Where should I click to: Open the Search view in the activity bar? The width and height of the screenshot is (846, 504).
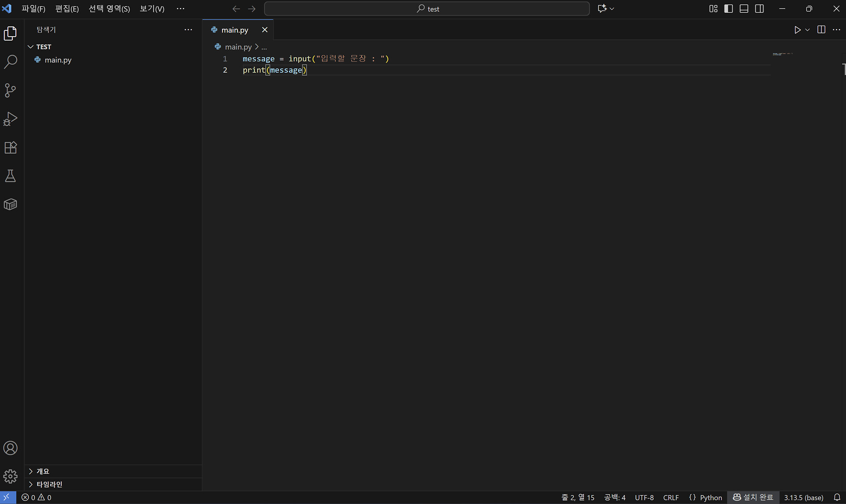pyautogui.click(x=10, y=62)
